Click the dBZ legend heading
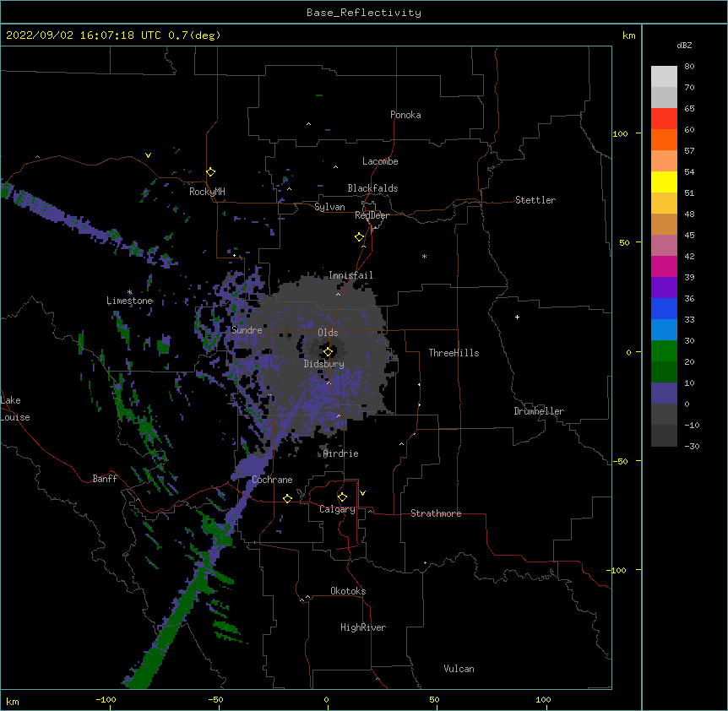Viewport: 728px width, 711px height. [684, 45]
